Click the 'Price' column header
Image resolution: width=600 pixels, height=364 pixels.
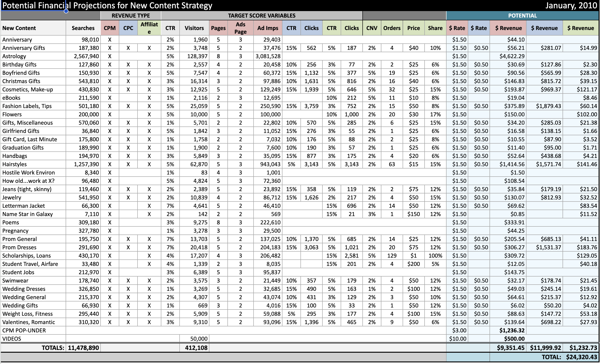(414, 28)
